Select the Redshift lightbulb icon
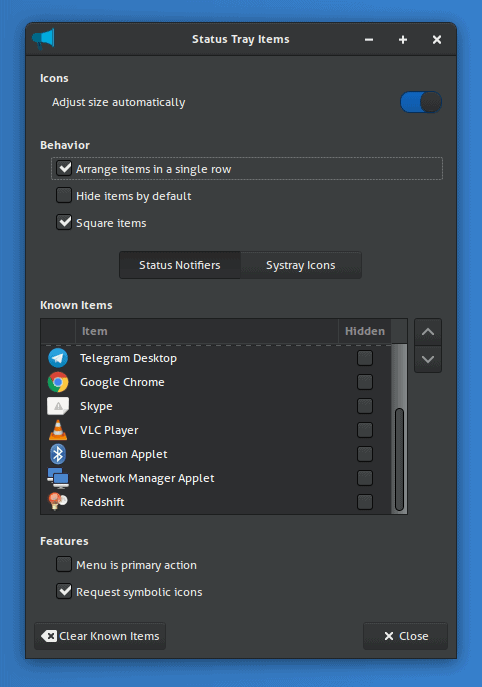Viewport: 482px width, 687px height. pyautogui.click(x=58, y=502)
